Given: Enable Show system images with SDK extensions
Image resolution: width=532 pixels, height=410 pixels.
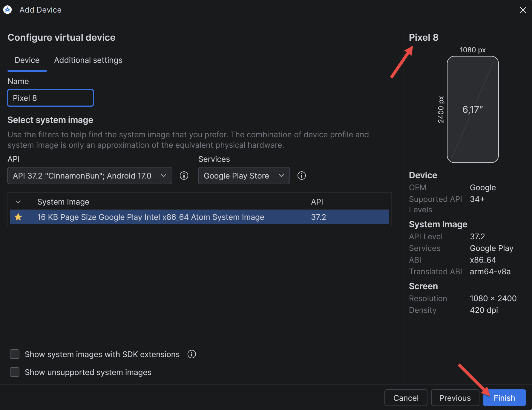Looking at the screenshot, I should 15,354.
